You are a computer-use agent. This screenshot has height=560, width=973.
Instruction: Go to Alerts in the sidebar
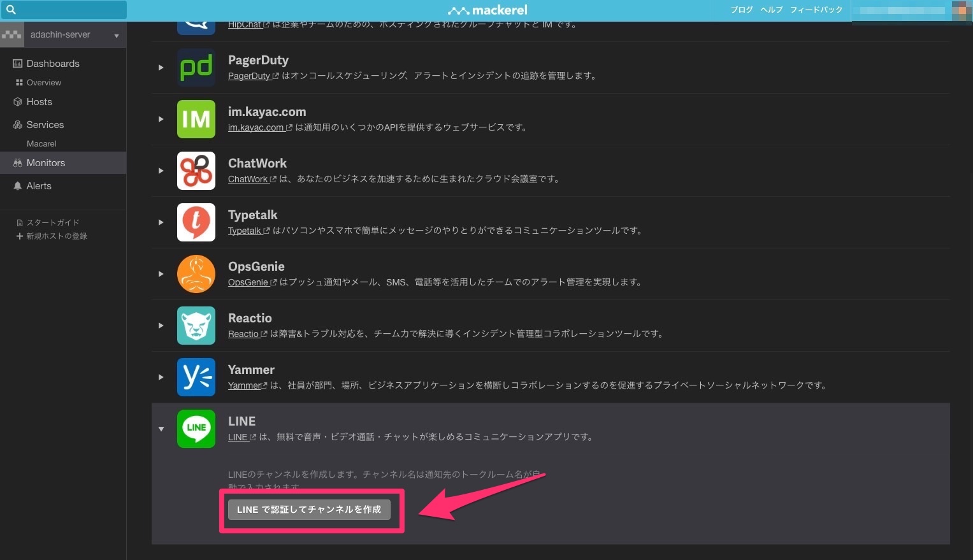coord(39,186)
